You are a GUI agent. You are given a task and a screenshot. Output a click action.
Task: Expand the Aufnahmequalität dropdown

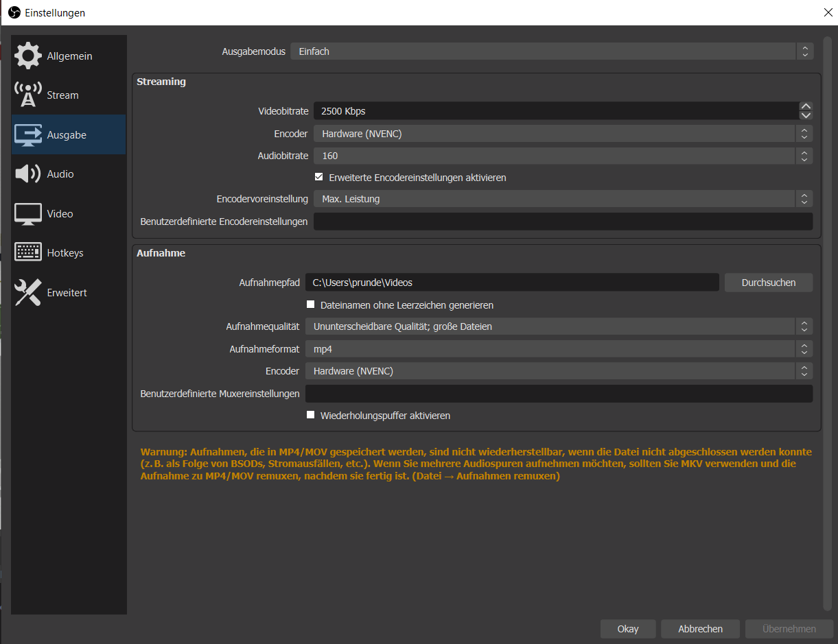tap(559, 326)
